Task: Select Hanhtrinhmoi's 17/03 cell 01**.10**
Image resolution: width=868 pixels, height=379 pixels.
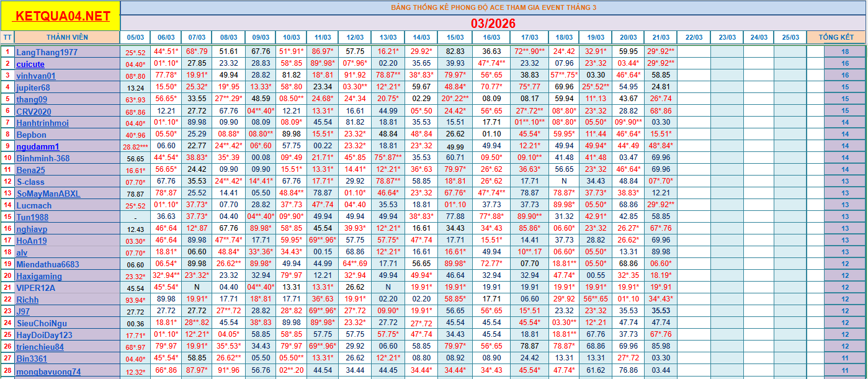Action: pos(529,123)
